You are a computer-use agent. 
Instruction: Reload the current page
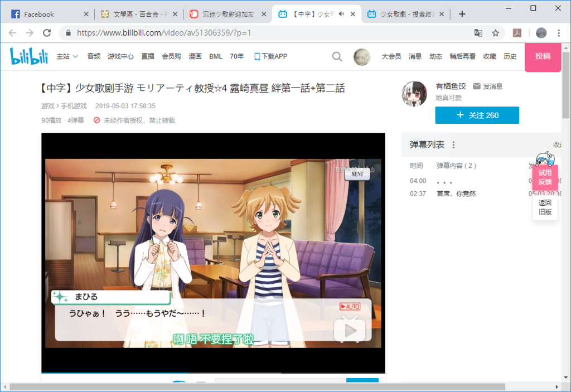coord(47,33)
